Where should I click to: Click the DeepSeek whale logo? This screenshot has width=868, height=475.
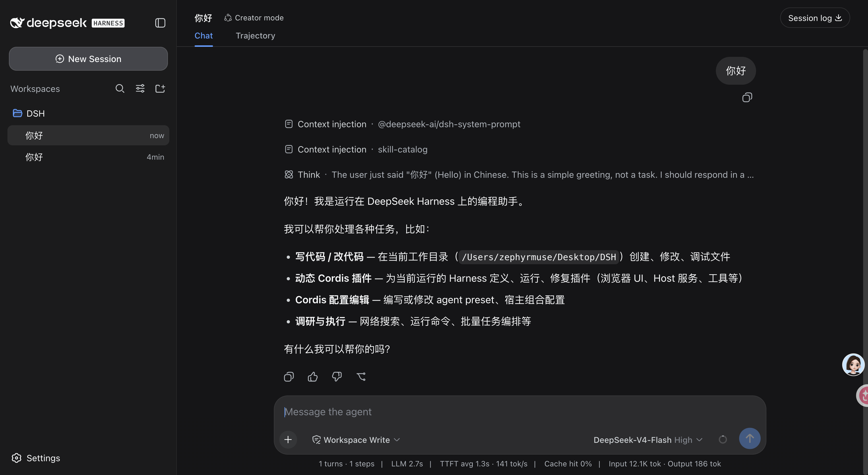17,23
